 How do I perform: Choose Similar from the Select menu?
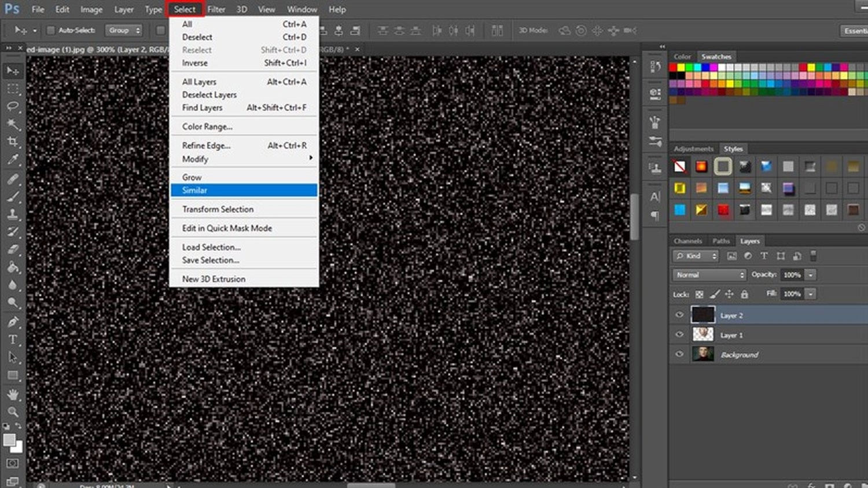[x=244, y=190]
